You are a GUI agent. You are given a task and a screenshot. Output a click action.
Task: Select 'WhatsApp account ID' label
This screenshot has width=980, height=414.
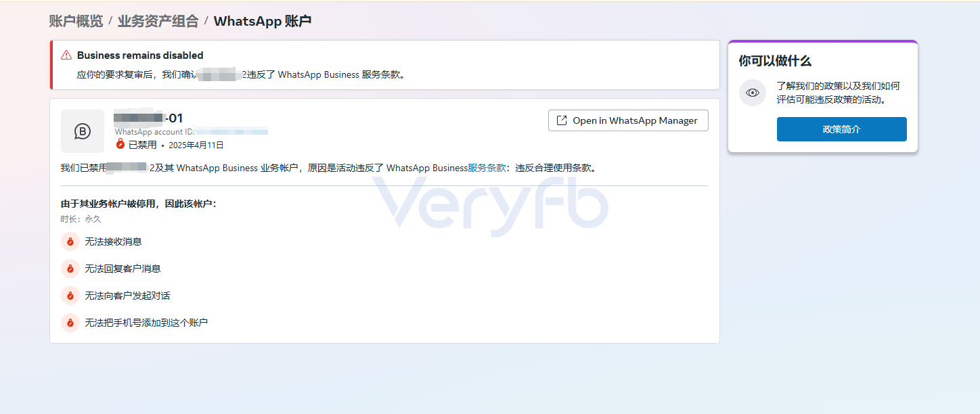pyautogui.click(x=154, y=132)
